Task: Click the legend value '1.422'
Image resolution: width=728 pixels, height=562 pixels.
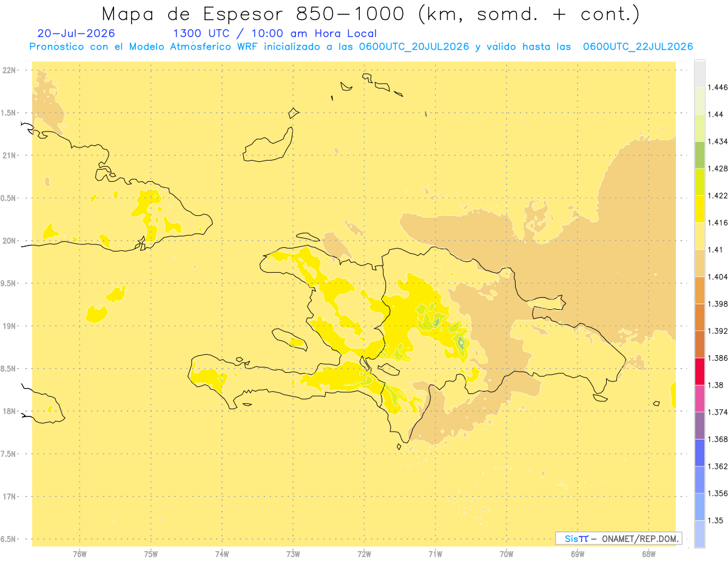Action: (x=717, y=196)
